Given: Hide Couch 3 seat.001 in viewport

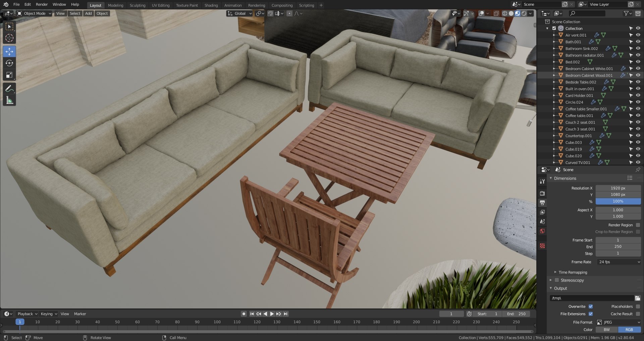Looking at the screenshot, I should click(x=638, y=129).
